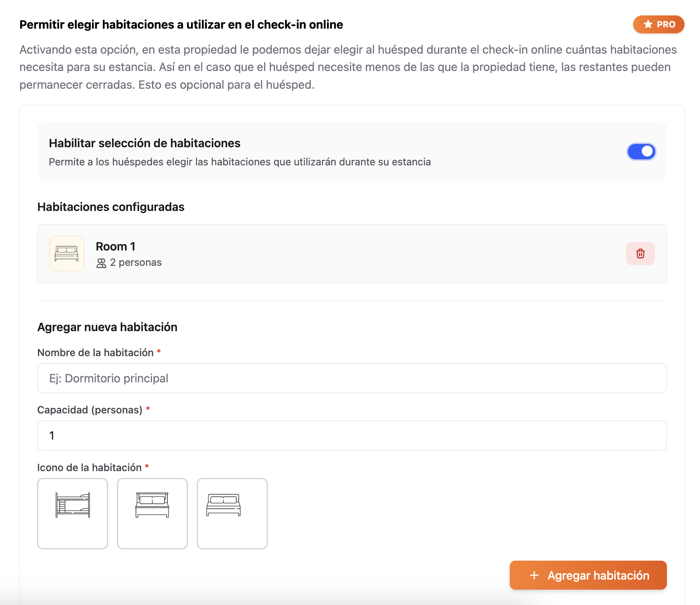Click the Room 1 bed thumbnail icon
This screenshot has height=605, width=700.
[x=67, y=253]
